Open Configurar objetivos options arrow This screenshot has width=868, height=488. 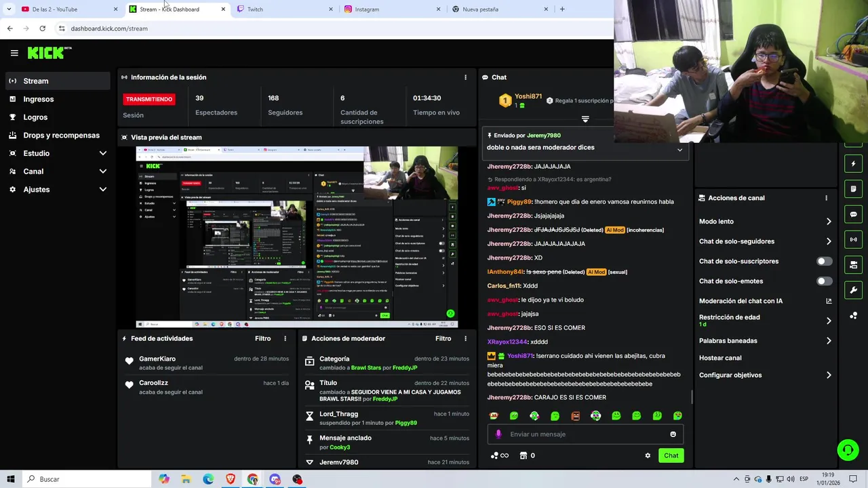point(829,375)
